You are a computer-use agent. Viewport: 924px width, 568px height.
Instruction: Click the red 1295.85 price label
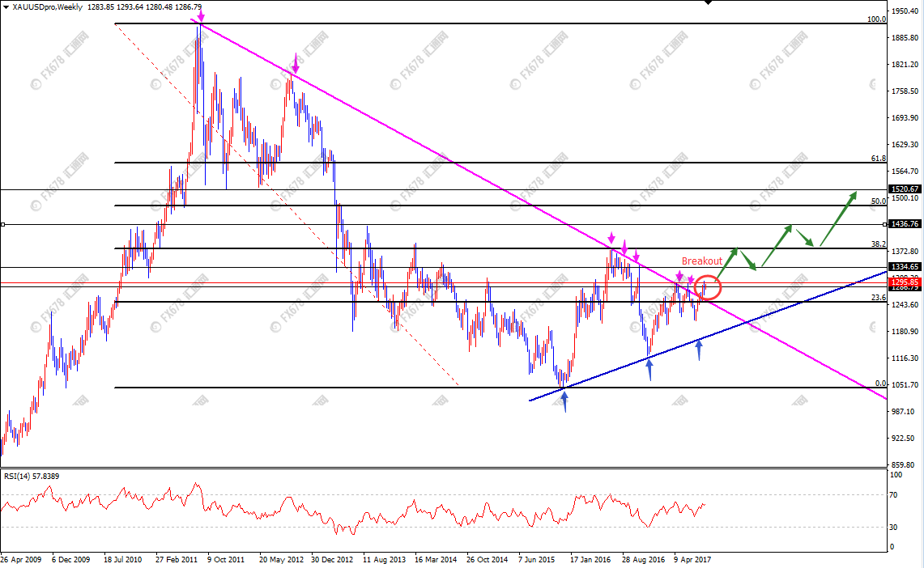tap(905, 282)
